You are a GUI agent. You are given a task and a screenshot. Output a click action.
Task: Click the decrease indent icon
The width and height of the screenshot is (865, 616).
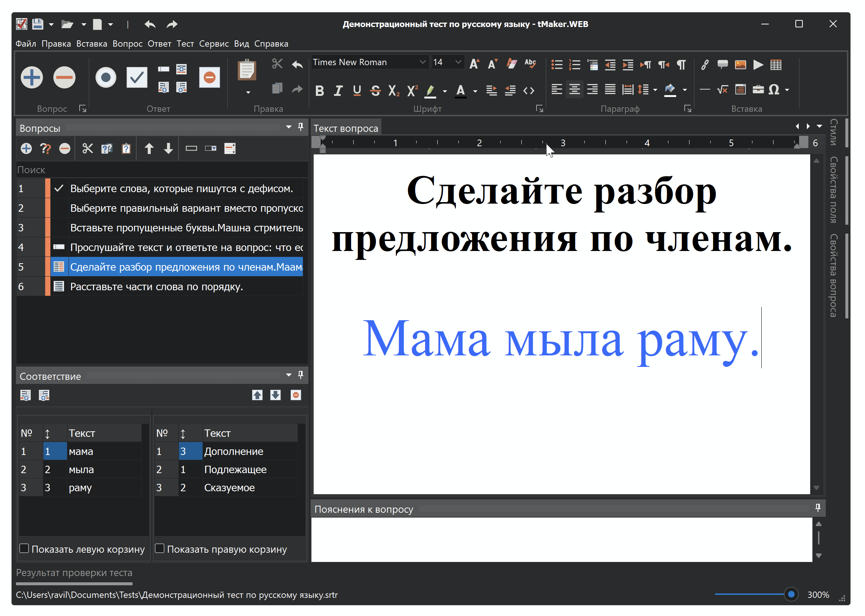point(610,65)
